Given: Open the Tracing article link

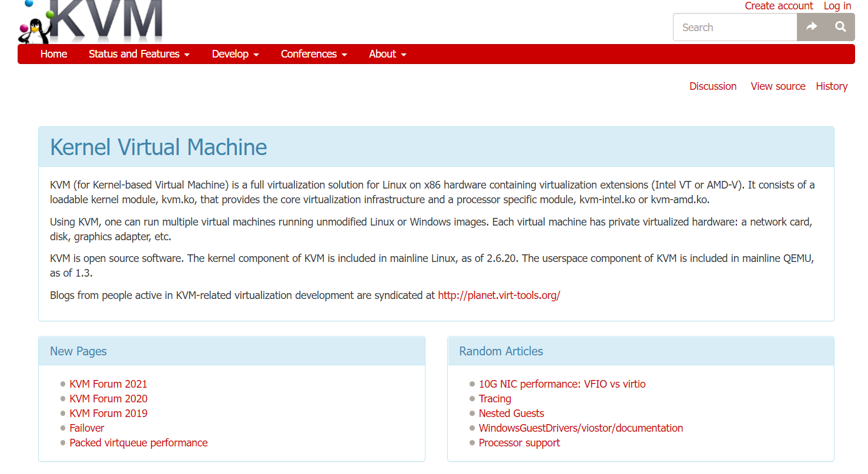Looking at the screenshot, I should click(x=495, y=399).
